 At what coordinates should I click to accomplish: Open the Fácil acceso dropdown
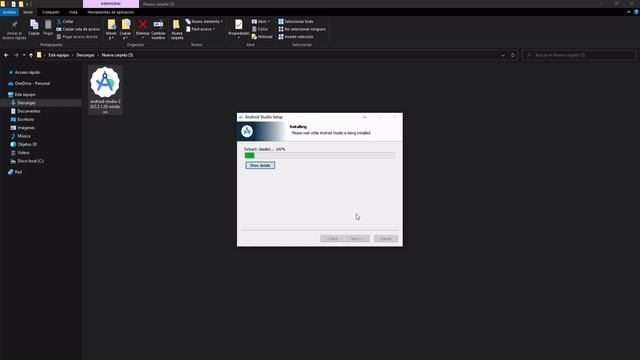coord(200,29)
